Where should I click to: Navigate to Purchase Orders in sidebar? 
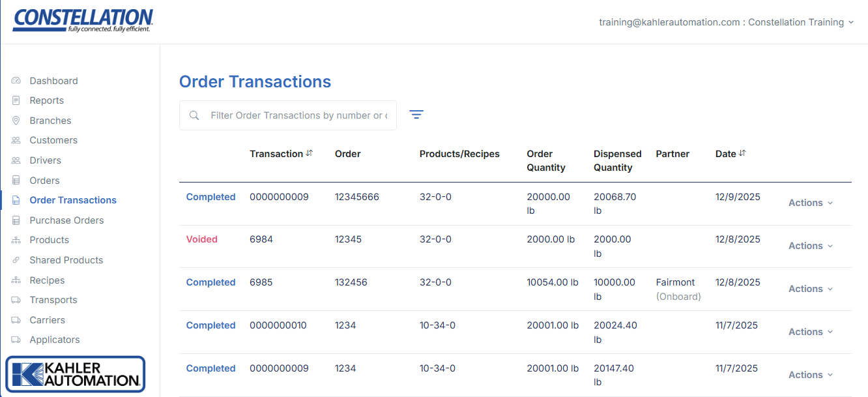[x=66, y=220]
